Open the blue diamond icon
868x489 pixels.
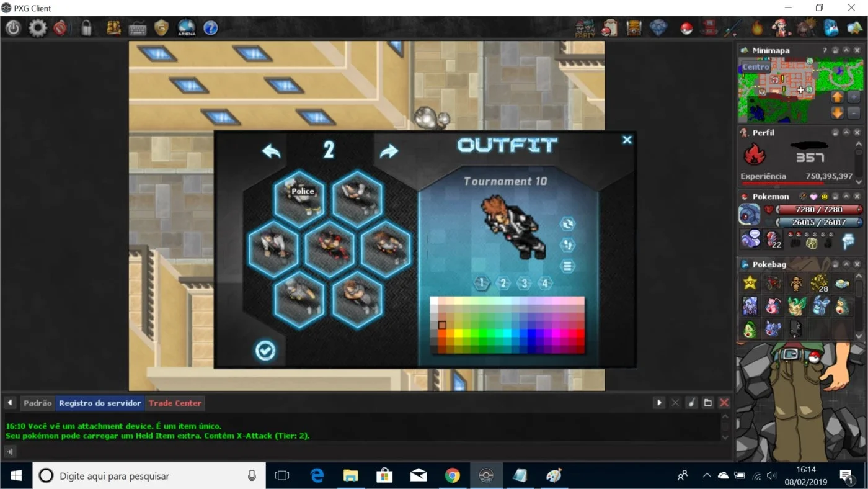[658, 28]
